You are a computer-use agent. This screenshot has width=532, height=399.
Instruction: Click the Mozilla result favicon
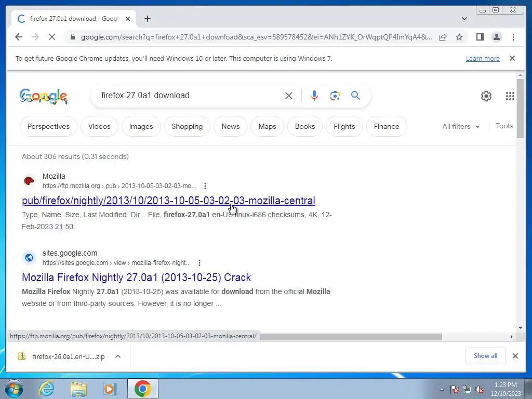pos(29,181)
